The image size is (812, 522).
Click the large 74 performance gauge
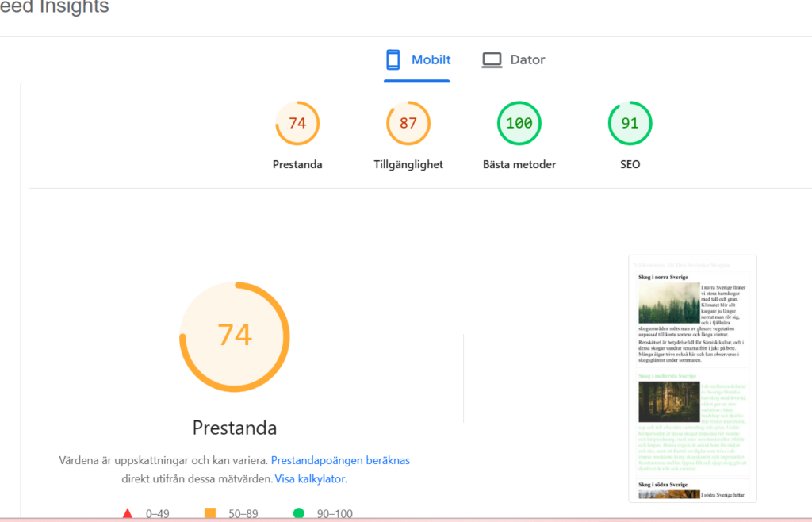tap(235, 336)
